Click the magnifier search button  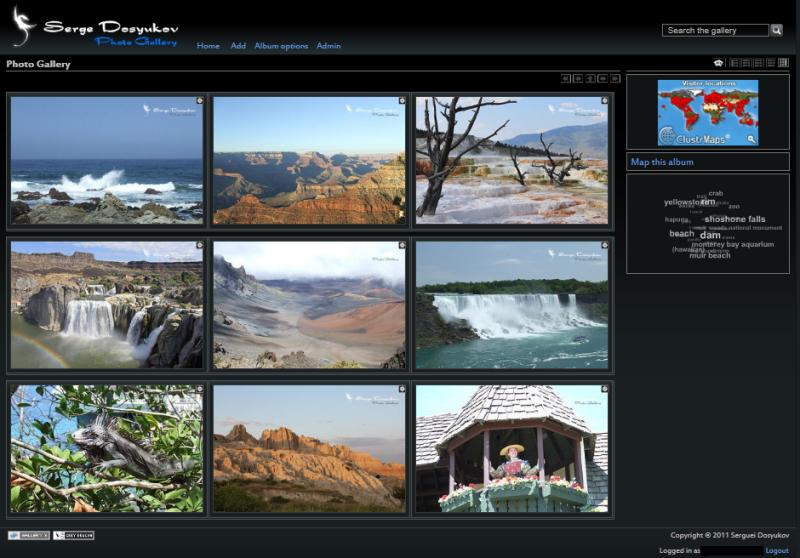tap(776, 31)
